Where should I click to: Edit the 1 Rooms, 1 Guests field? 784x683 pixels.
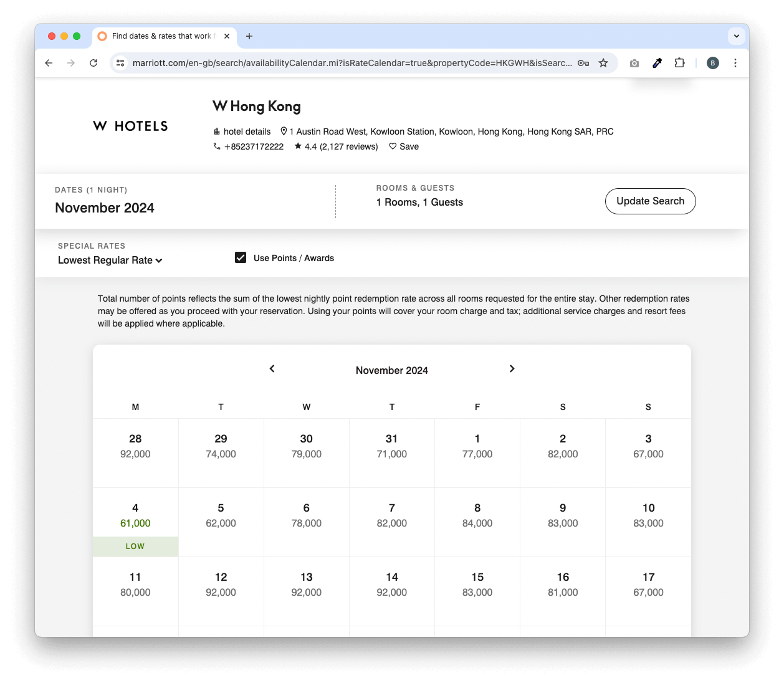[419, 203]
